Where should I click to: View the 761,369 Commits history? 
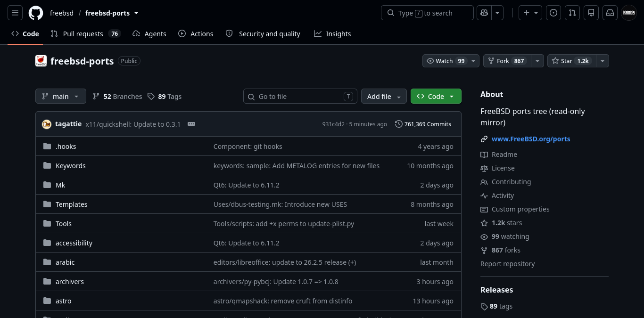[x=423, y=124]
